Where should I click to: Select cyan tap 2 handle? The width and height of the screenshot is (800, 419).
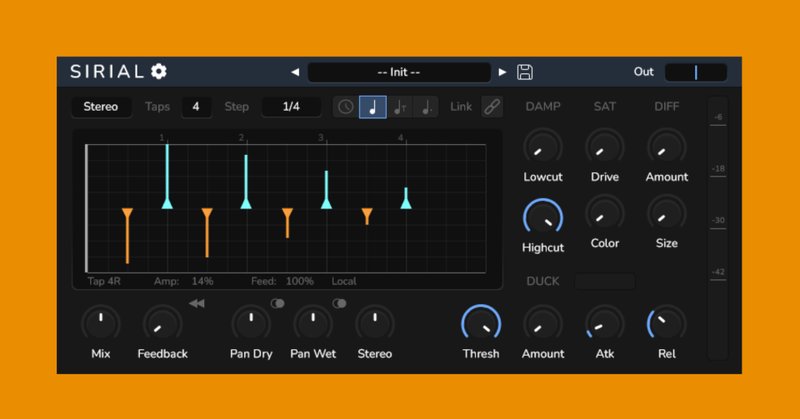click(x=246, y=204)
